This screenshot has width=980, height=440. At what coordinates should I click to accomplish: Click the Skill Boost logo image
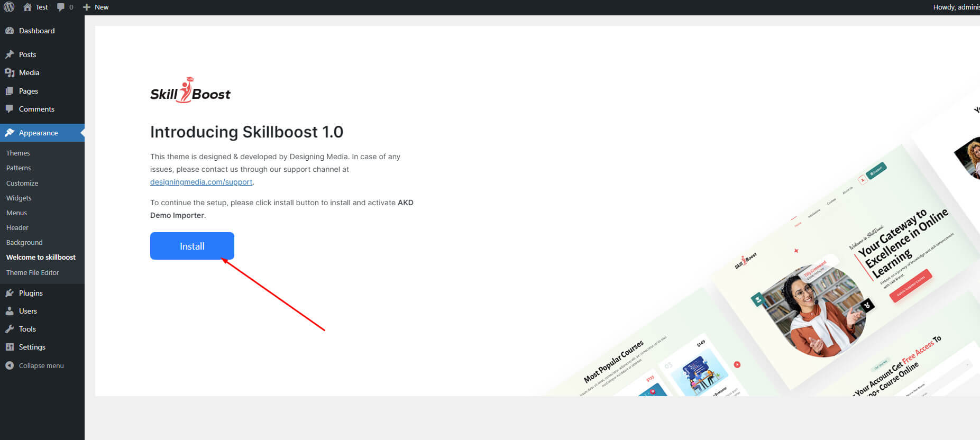point(190,90)
